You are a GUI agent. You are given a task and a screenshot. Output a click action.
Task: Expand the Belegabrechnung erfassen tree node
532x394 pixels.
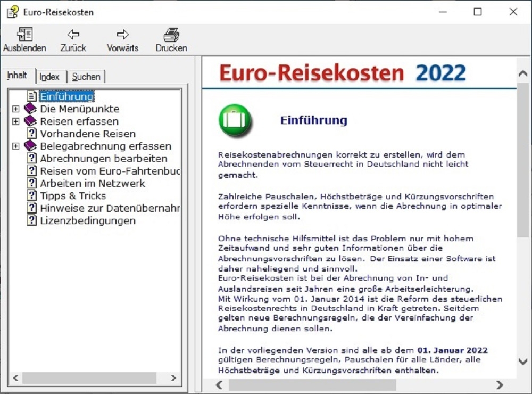click(15, 146)
